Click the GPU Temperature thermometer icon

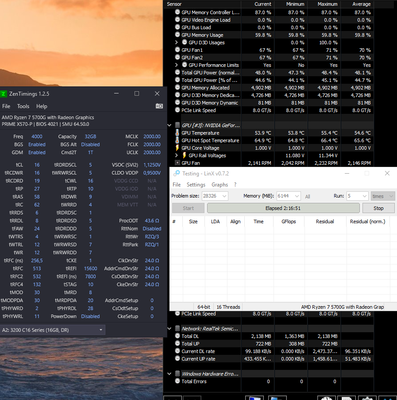[x=177, y=133]
